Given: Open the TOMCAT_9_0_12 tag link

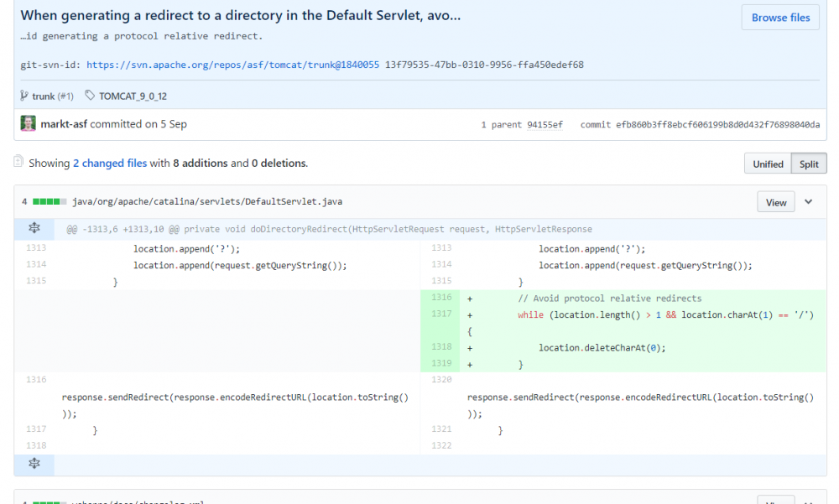Looking at the screenshot, I should click(x=133, y=96).
